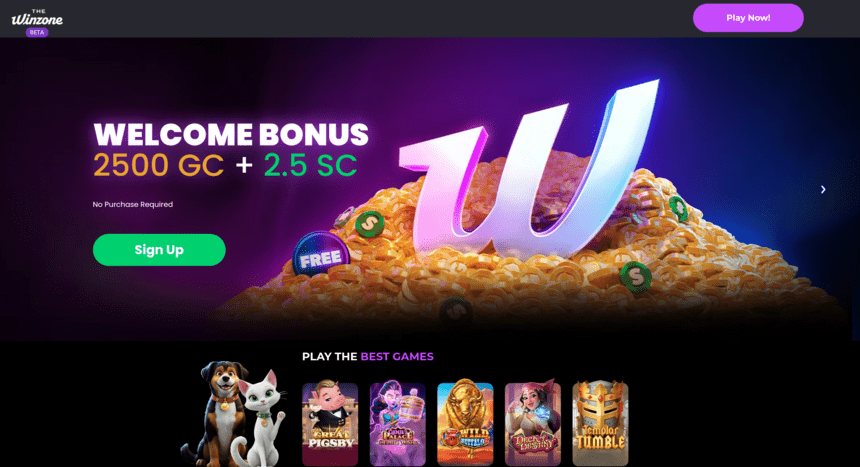Click the dog and cat mascots
The width and height of the screenshot is (860, 467).
(x=235, y=413)
